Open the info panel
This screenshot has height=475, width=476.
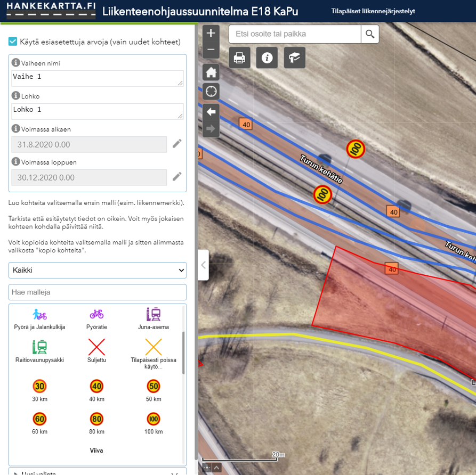267,58
